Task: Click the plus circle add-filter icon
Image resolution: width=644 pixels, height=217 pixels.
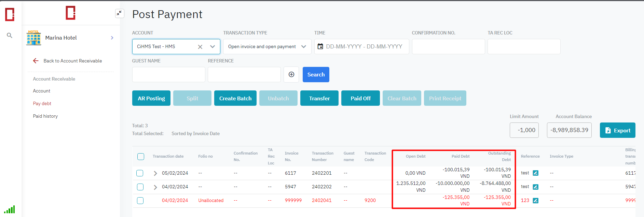Action: pos(291,74)
